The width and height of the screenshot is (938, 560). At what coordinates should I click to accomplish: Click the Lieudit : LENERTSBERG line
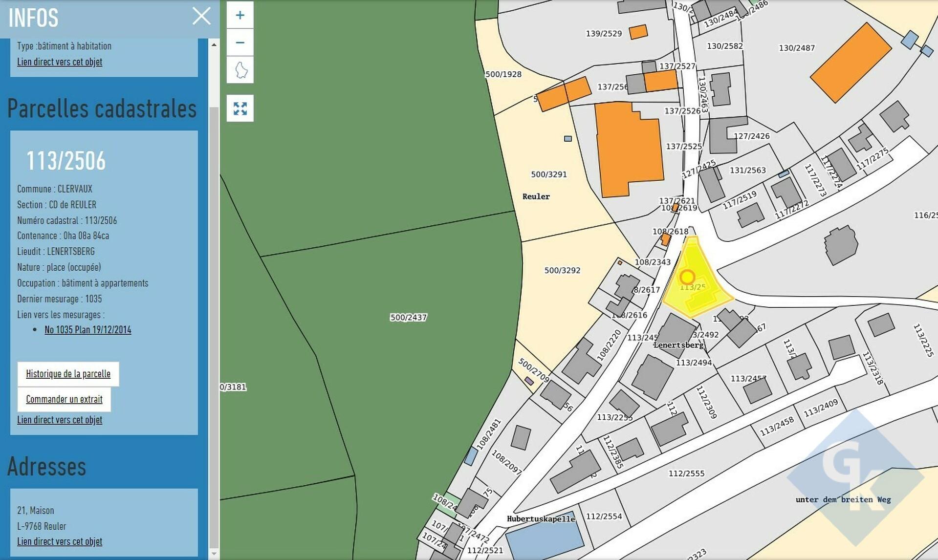[56, 251]
